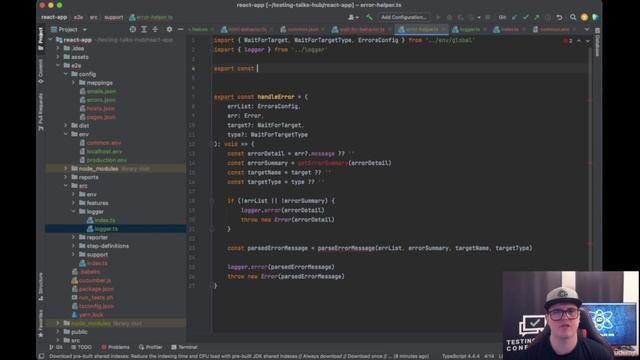Click the Git push arrow icon
The image size is (640, 360).
(537, 17)
